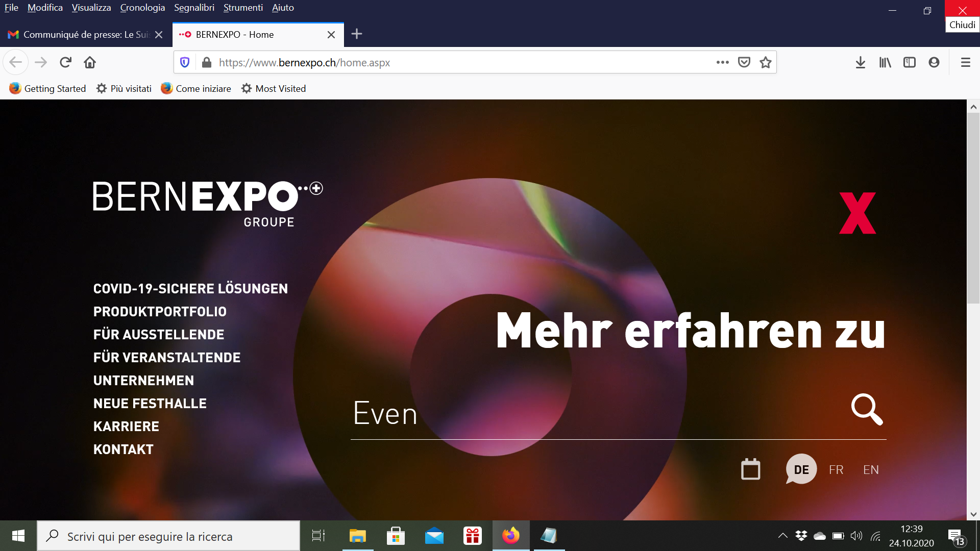The width and height of the screenshot is (980, 551).
Task: Open Task View on the taskbar
Action: click(318, 536)
